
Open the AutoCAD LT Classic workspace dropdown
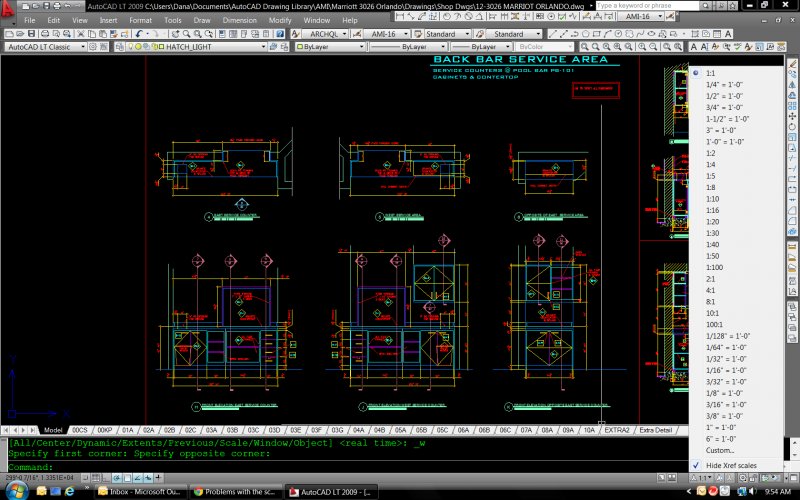(83, 47)
